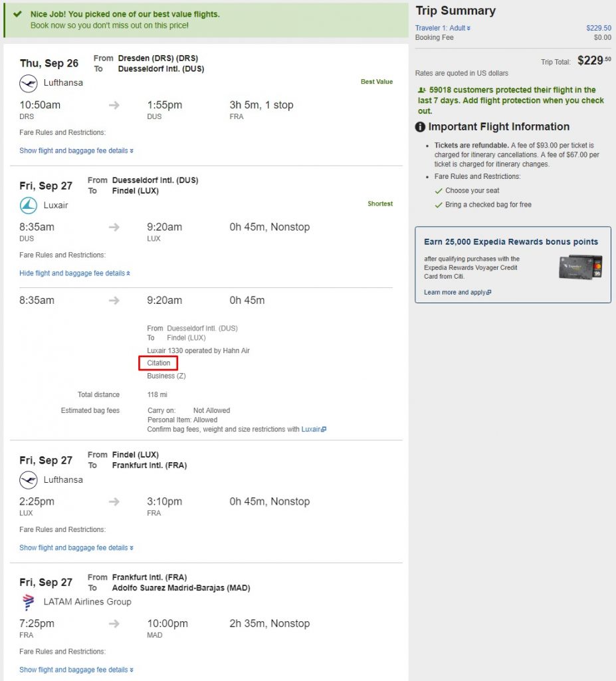Screen dimensions: 616x681
Task: Click Lufthansa logo on Findel to Frankfurt flight
Action: [x=29, y=480]
